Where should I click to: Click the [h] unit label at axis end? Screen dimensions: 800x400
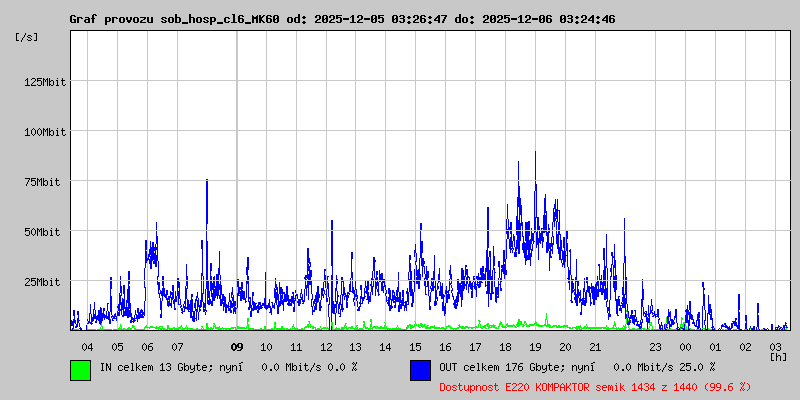coord(778,357)
